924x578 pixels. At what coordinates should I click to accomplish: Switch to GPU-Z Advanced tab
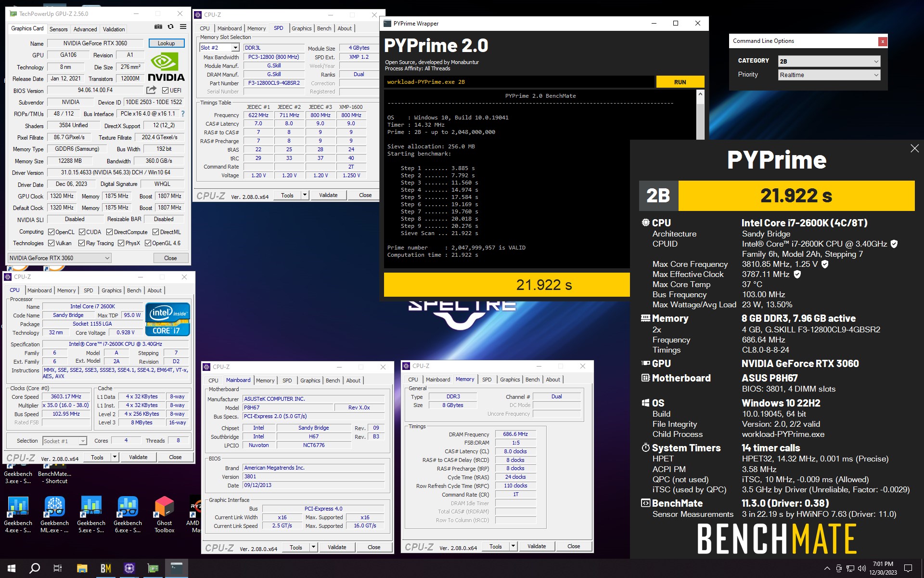(85, 29)
